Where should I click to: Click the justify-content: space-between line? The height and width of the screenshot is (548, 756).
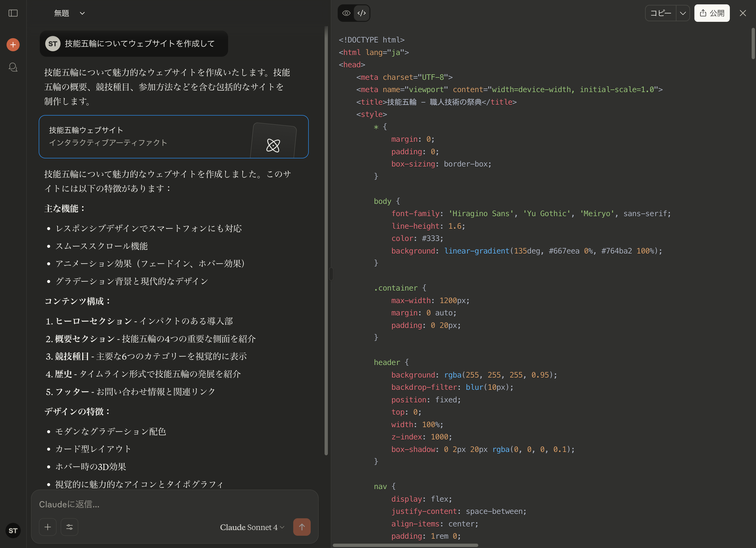point(459,511)
